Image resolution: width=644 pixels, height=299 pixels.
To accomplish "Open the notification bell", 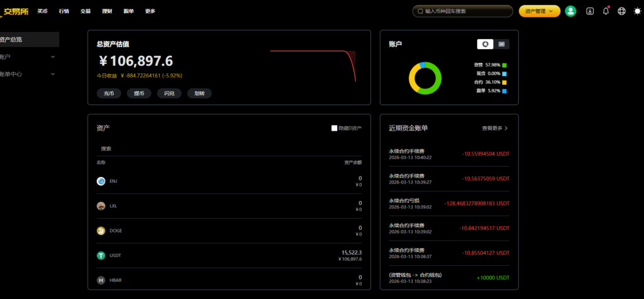I will click(606, 11).
